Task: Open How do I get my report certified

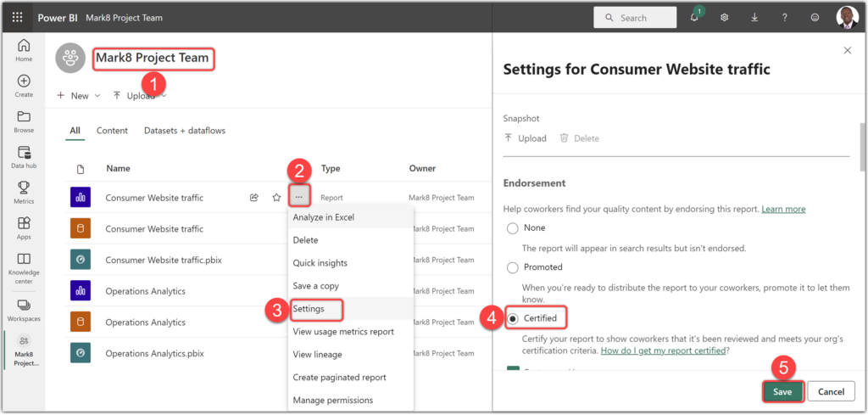Action: (663, 351)
